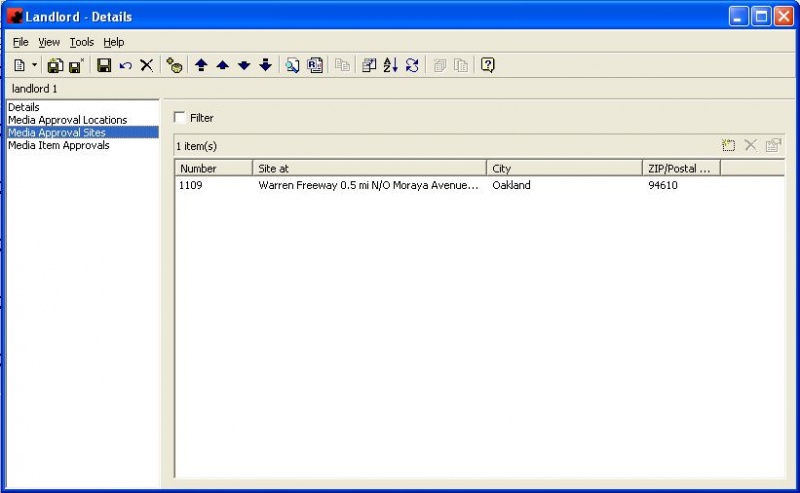Click the Oakland city cell

[511, 185]
